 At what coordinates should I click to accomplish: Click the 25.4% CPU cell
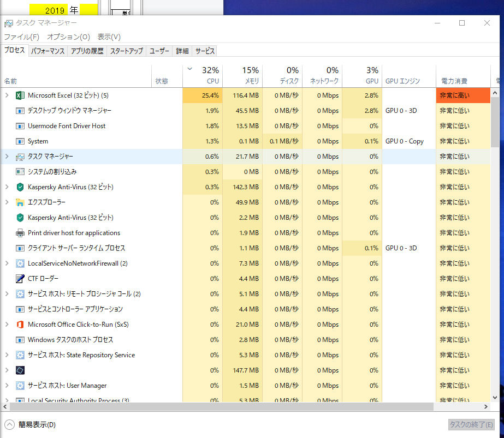coord(203,95)
